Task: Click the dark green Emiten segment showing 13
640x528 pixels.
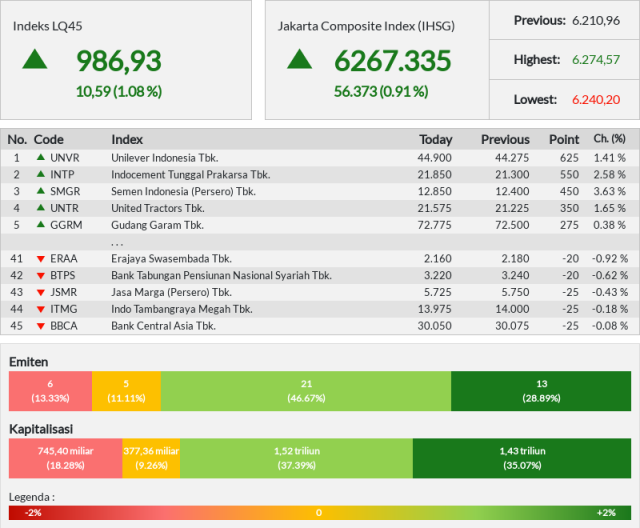Action: point(541,391)
